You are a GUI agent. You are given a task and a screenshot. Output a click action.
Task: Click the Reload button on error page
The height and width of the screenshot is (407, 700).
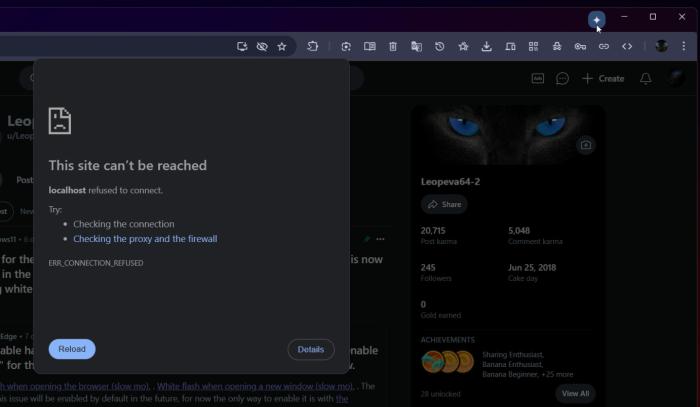click(72, 349)
